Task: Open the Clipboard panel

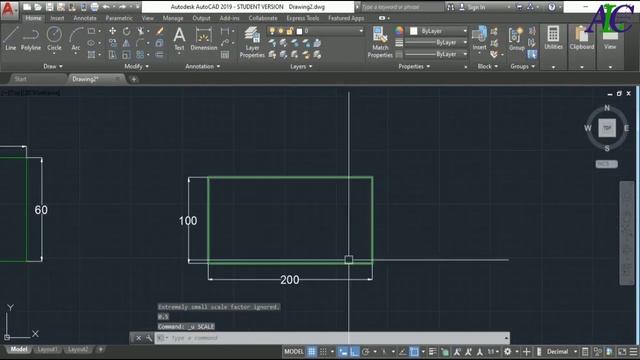Action: click(x=582, y=38)
